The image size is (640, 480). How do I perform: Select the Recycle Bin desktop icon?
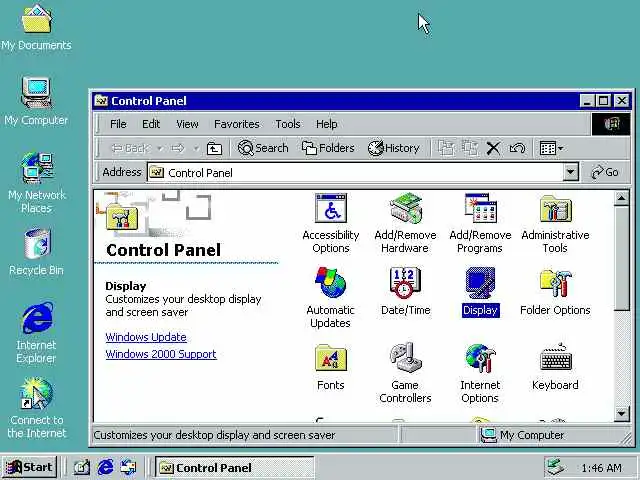click(36, 252)
